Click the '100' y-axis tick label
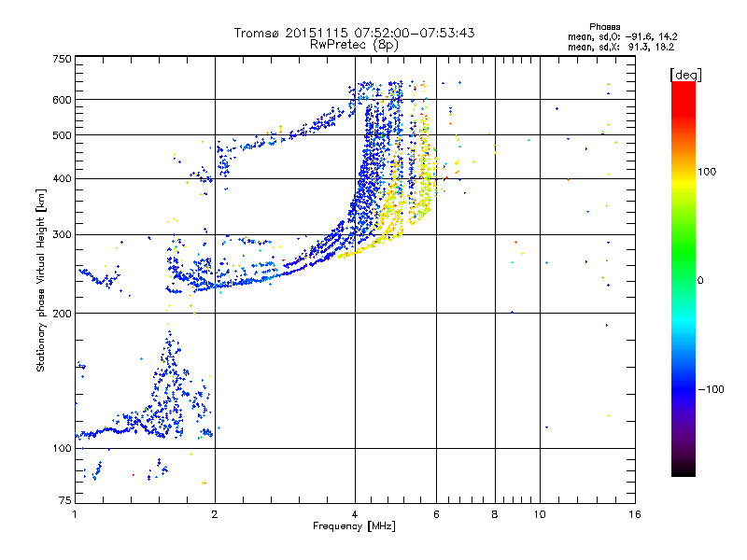Image resolution: width=747 pixels, height=560 pixels. 62,448
